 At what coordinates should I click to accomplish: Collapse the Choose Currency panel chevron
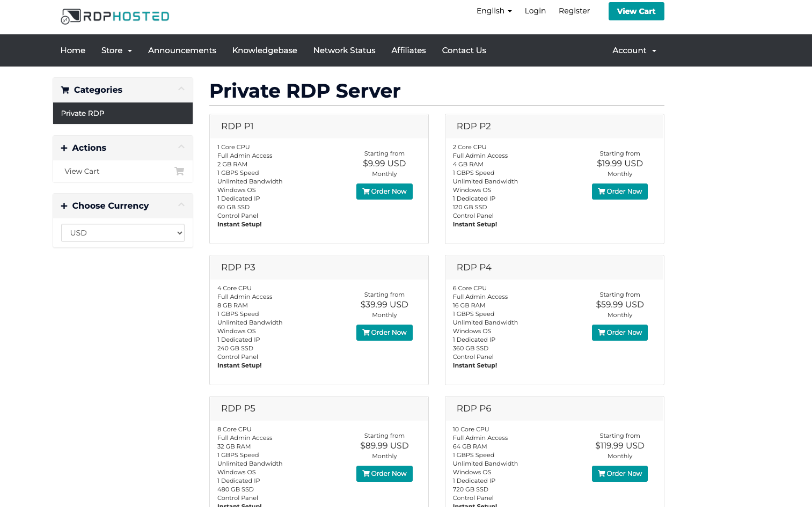coord(181,205)
